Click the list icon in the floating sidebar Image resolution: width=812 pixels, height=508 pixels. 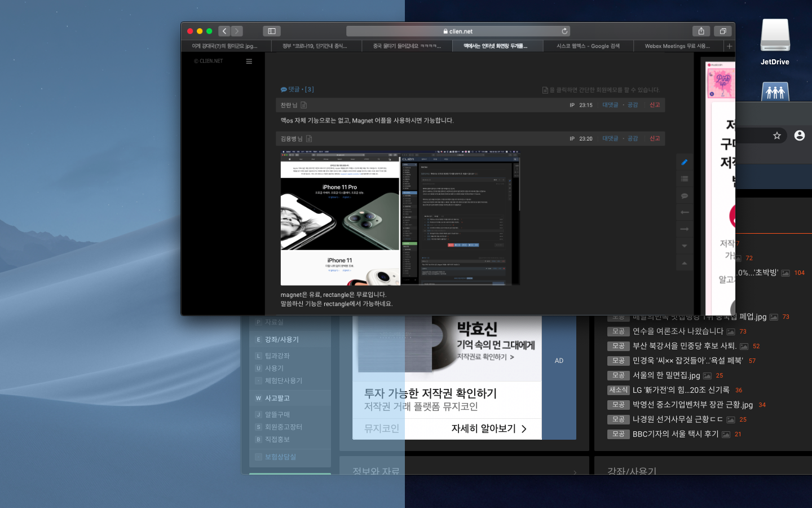click(x=685, y=178)
